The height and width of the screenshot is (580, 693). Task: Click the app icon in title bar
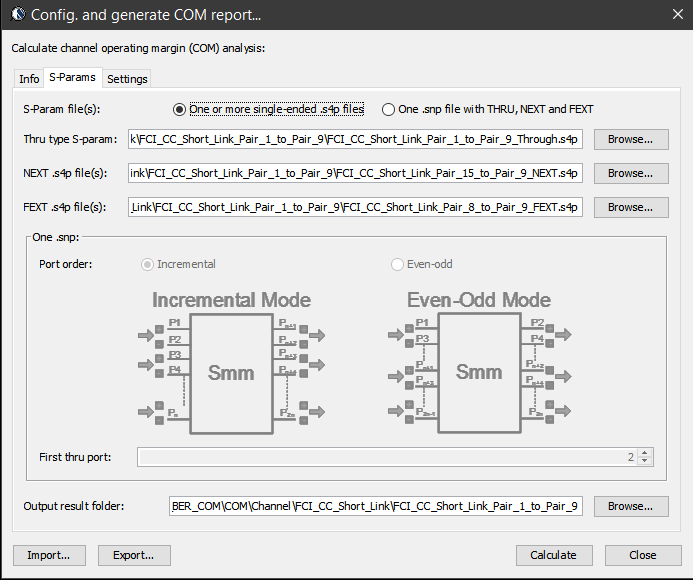pyautogui.click(x=17, y=15)
